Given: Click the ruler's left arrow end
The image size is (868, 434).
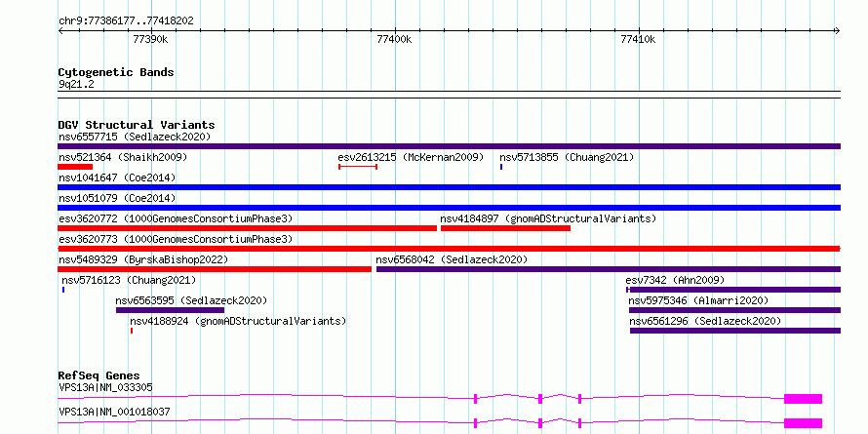Looking at the screenshot, I should 60,31.
